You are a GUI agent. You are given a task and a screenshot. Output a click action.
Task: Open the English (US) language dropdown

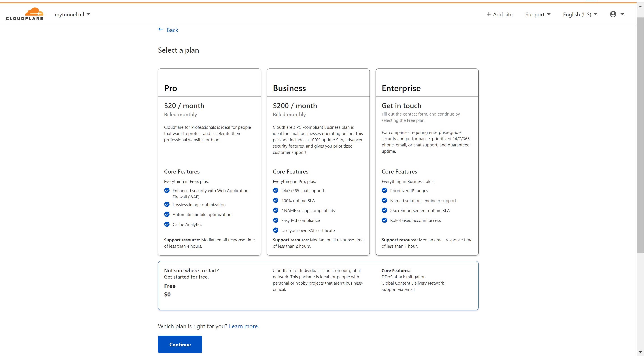point(580,15)
